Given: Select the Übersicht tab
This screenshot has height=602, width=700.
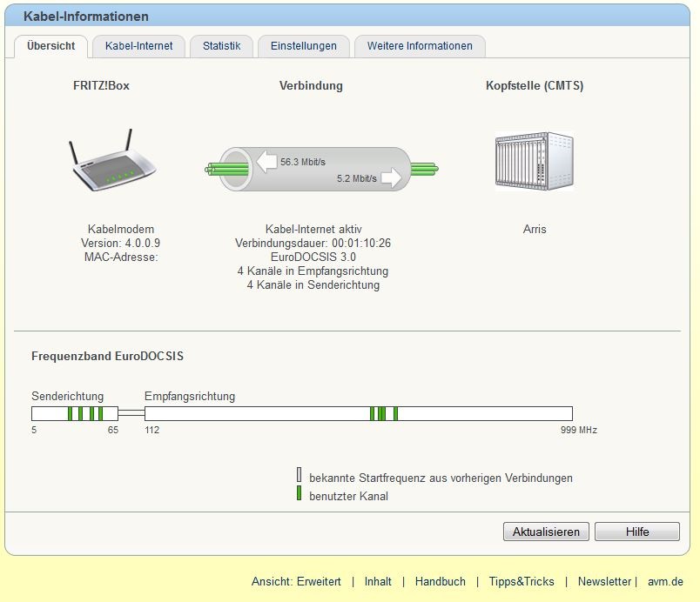Looking at the screenshot, I should 50,46.
